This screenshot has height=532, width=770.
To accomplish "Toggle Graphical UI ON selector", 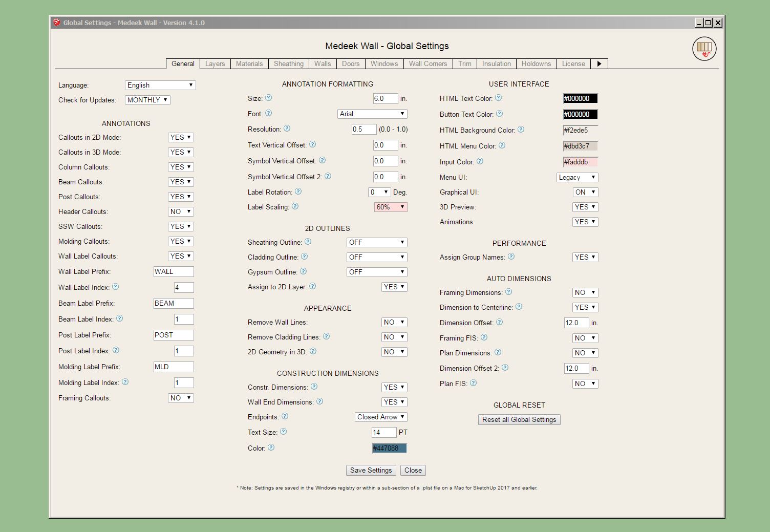I will tap(585, 192).
